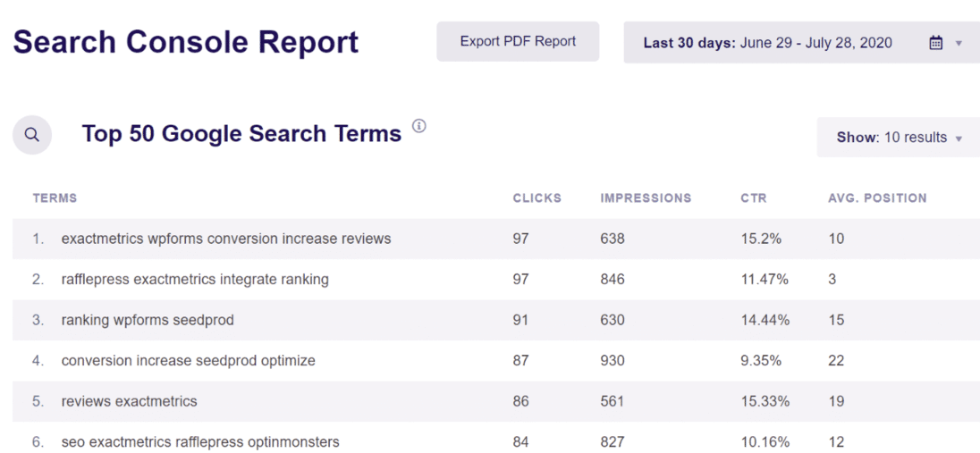Click clicks value 87
This screenshot has height=453, width=980.
[520, 361]
